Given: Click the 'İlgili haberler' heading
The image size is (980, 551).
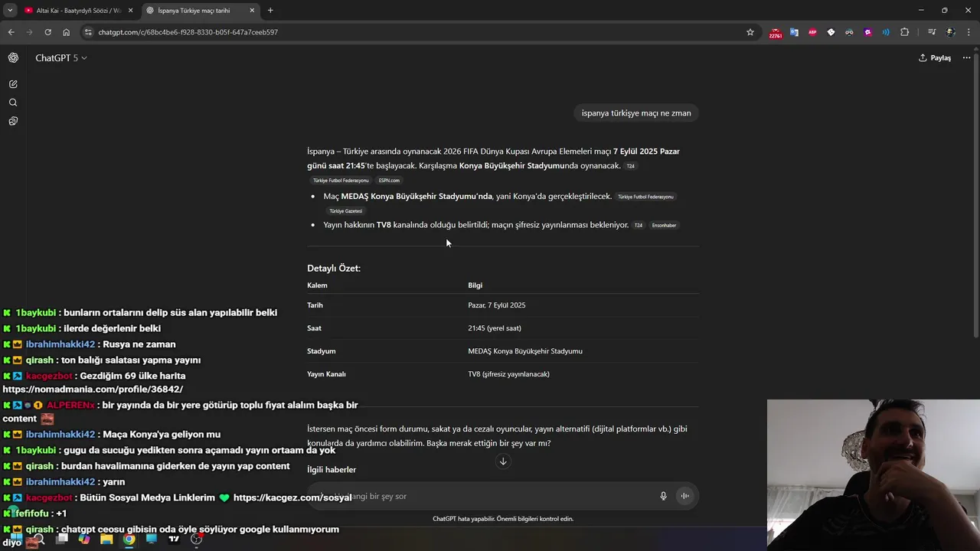Looking at the screenshot, I should (x=332, y=470).
